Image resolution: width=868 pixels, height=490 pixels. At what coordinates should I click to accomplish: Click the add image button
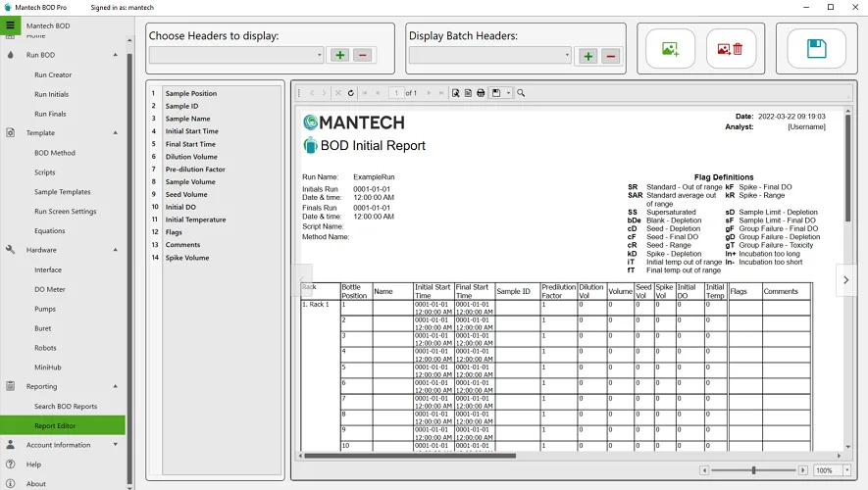[x=670, y=49]
